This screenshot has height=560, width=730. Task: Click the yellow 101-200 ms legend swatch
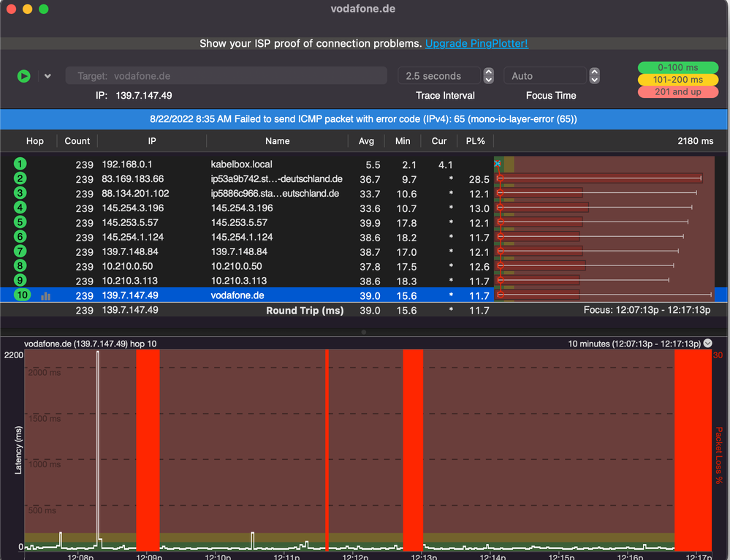(678, 80)
